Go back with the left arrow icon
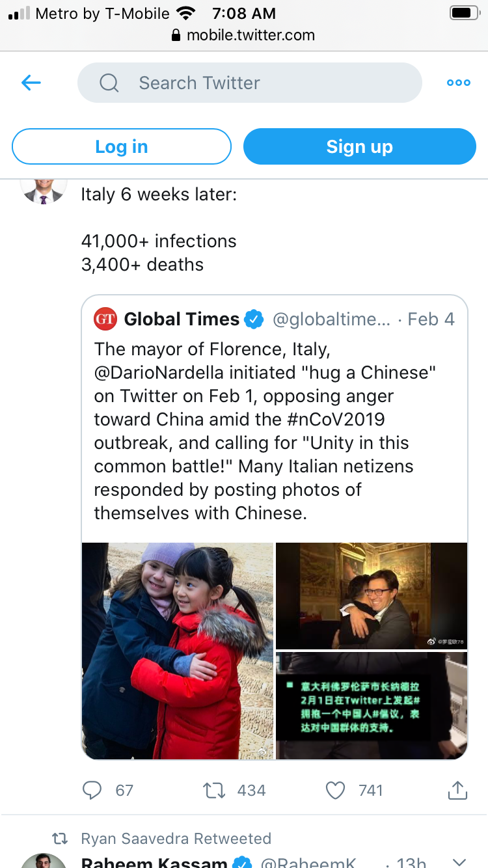Viewport: 488px width, 868px height. (31, 83)
